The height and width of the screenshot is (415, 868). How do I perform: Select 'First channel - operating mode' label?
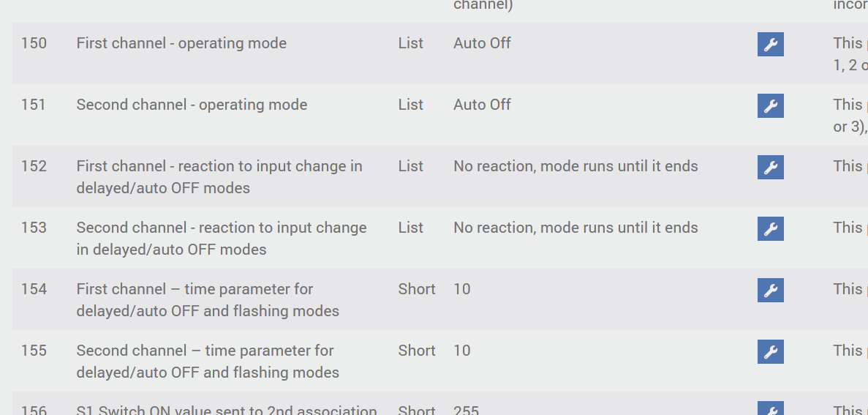[x=181, y=43]
